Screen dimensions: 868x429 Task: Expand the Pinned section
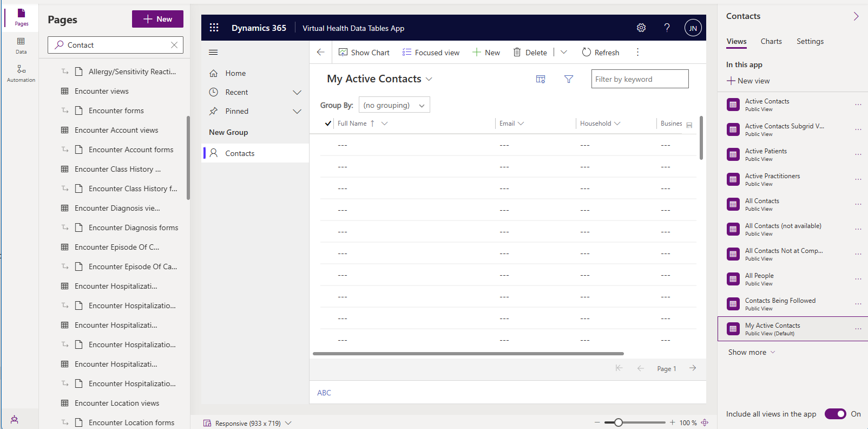tap(297, 112)
